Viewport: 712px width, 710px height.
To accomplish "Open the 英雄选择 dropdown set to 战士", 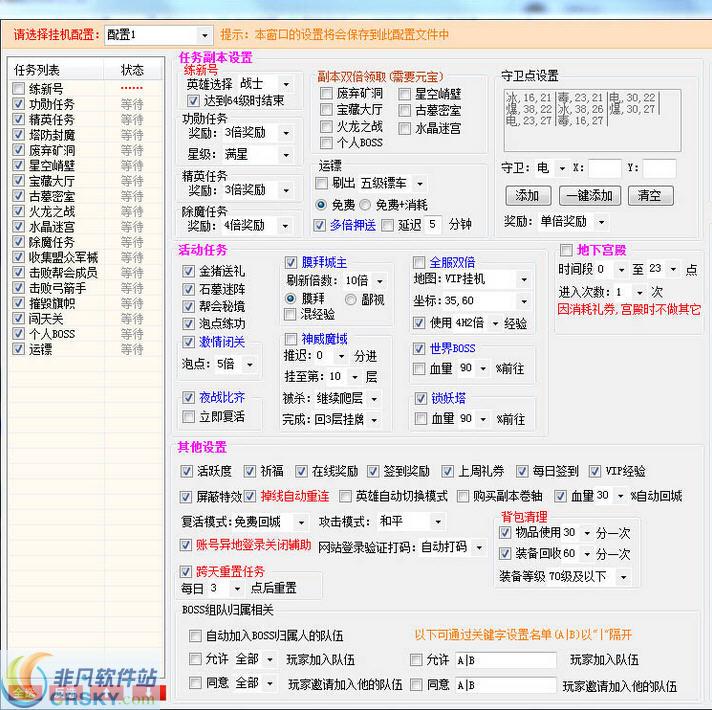I will click(266, 84).
